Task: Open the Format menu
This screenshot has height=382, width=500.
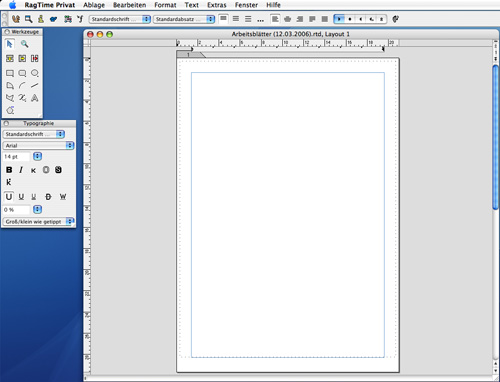Action: (x=165, y=5)
